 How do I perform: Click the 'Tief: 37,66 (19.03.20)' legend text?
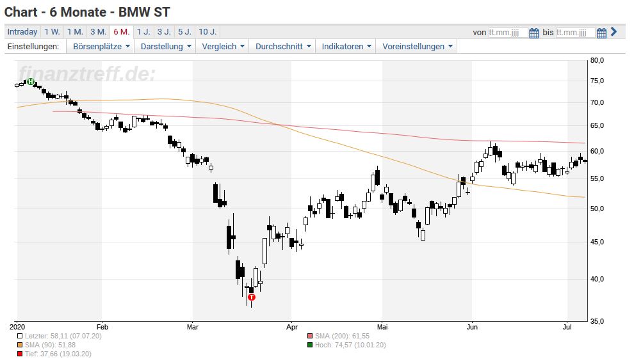coord(58,354)
